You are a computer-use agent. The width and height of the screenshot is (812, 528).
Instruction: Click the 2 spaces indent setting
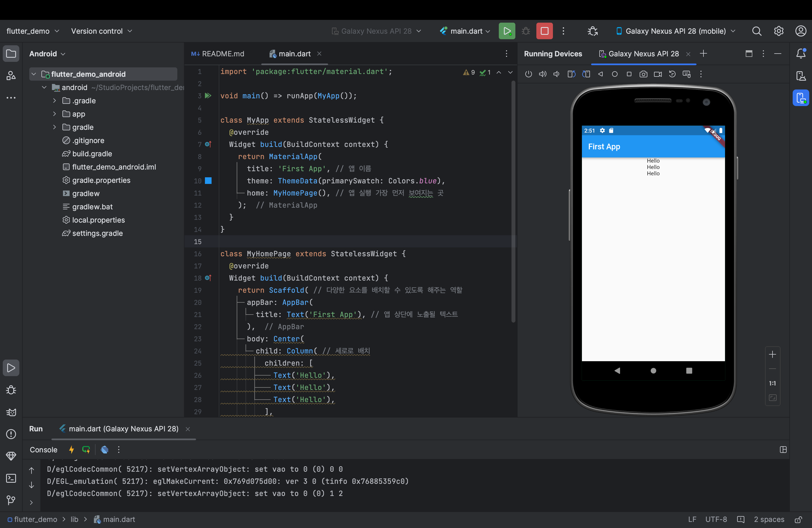pos(769,519)
